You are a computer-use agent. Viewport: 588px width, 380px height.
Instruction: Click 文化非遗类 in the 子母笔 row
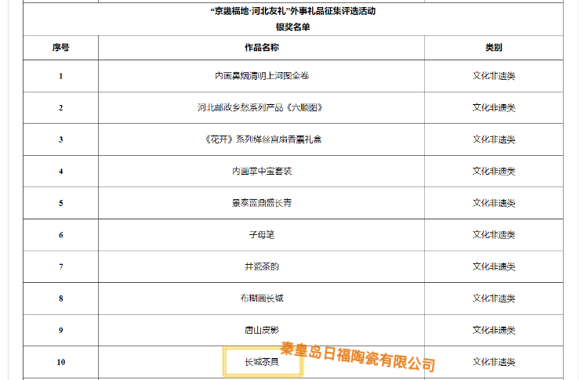click(x=493, y=235)
